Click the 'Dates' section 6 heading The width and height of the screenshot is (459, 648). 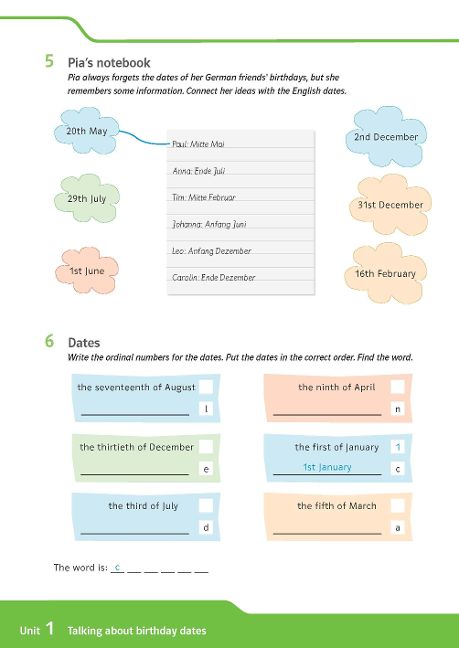click(x=84, y=343)
